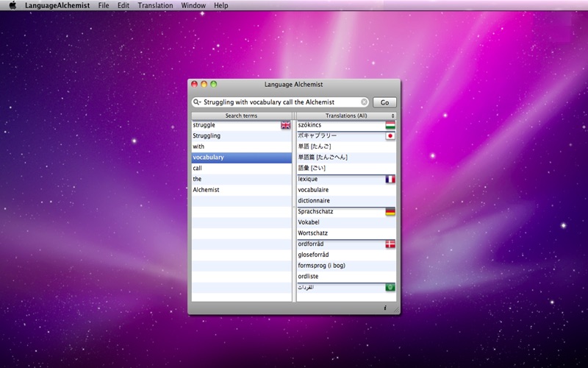Select the translation 'vocabulaire'
Screen dimensions: 588x368
point(346,190)
